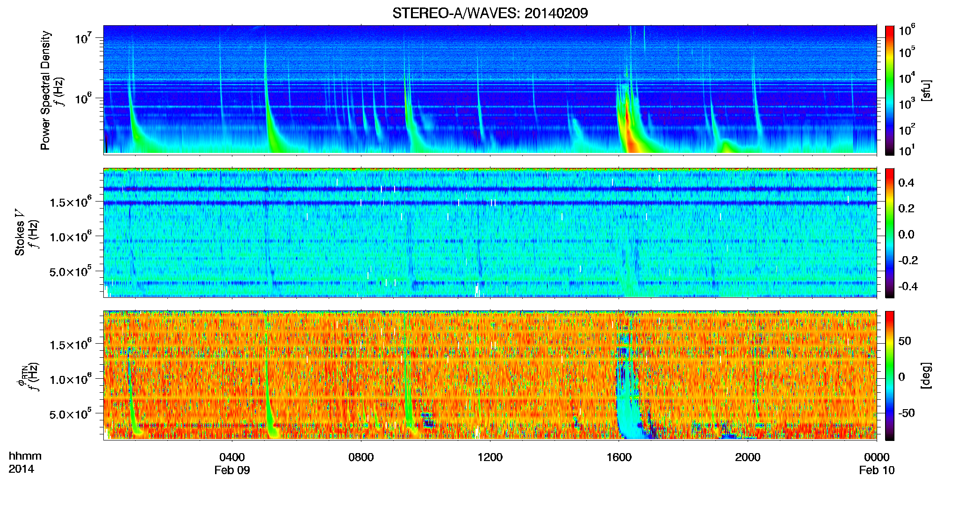Viewport: 980px width, 505px height.
Task: Click the 1.0×10^6 tick of Stokes V panel
Action: tap(71, 237)
